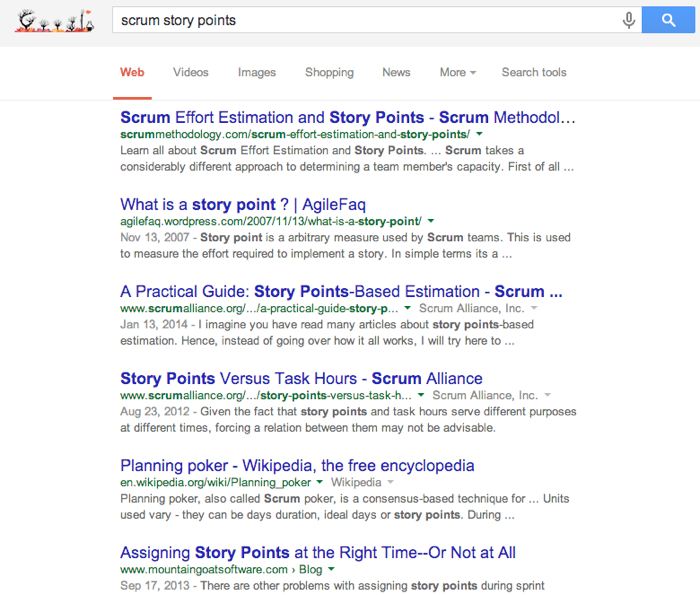The height and width of the screenshot is (595, 700).
Task: Click the en.wikipedia.org/wiki/Planning_poker URL text
Action: tap(216, 483)
